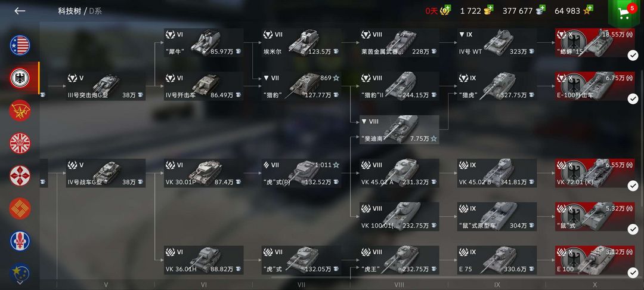Viewport: 644px width, 290px height.
Task: Select the UK Union Jack nation icon
Action: pyautogui.click(x=20, y=143)
